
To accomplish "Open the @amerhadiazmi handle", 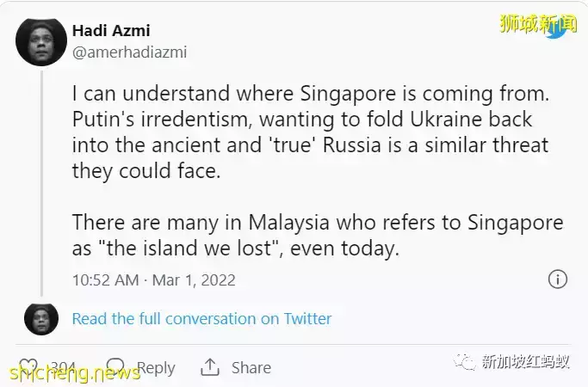I will click(129, 52).
